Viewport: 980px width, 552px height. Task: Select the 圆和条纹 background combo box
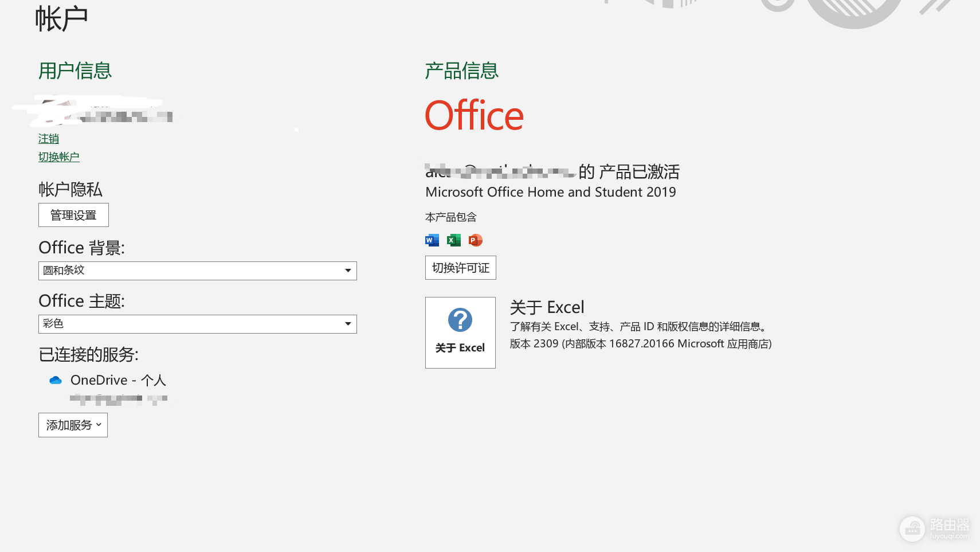198,271
